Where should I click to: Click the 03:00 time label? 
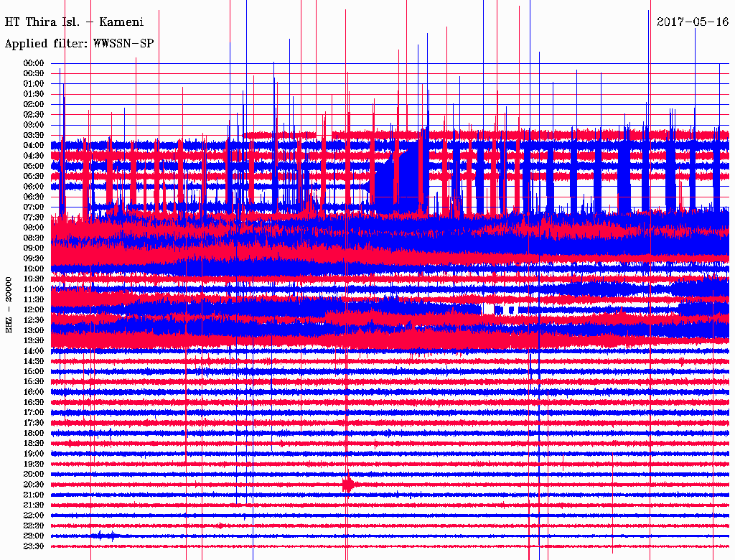click(34, 125)
